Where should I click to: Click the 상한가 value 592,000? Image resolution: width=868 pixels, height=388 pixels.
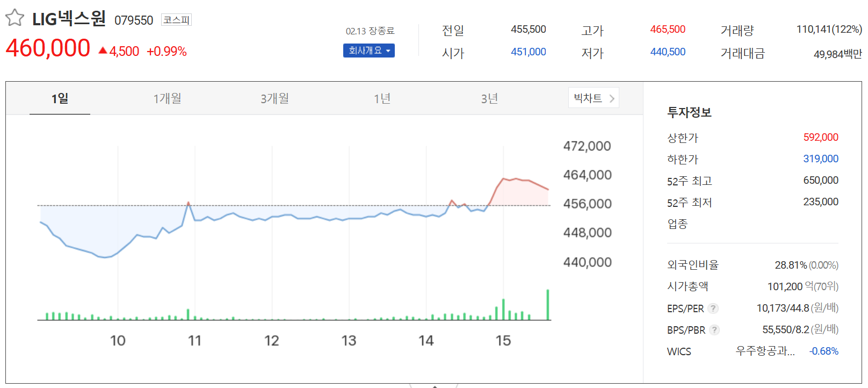[x=821, y=138]
